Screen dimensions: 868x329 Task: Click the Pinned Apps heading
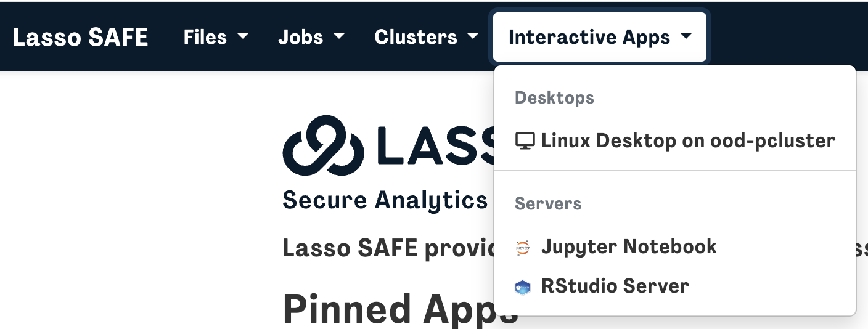[x=400, y=309]
